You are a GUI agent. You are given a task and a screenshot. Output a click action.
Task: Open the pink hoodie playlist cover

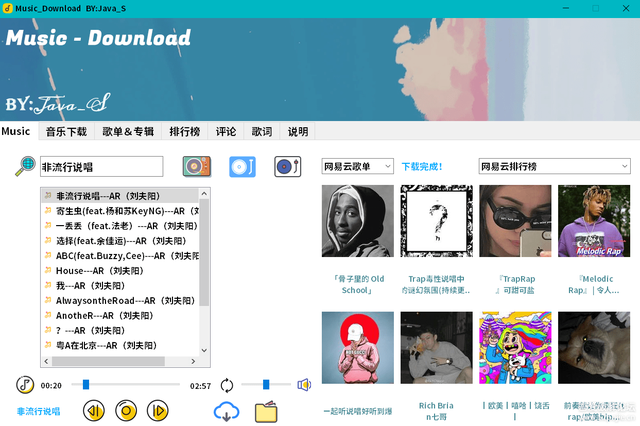[x=358, y=348]
